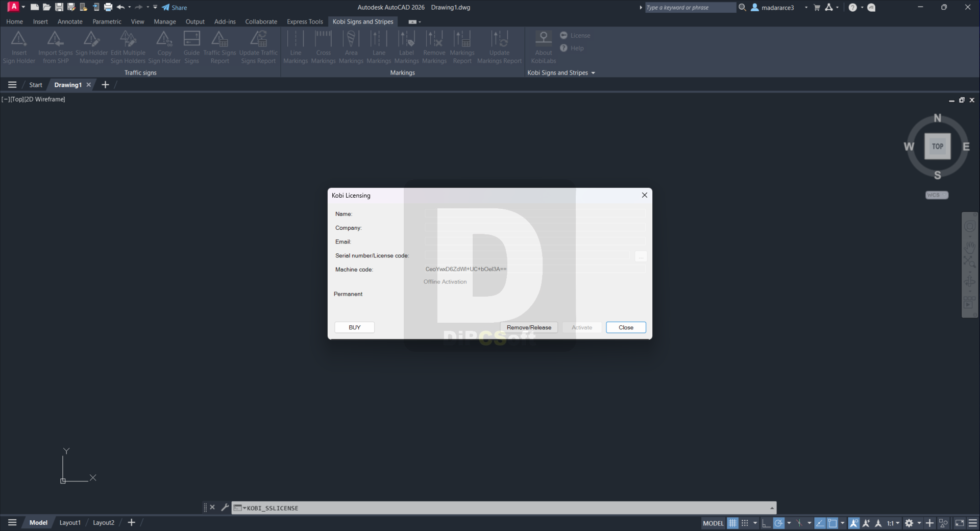Toggle annotation objects visibility in status bar
The width and height of the screenshot is (980, 531).
854,523
